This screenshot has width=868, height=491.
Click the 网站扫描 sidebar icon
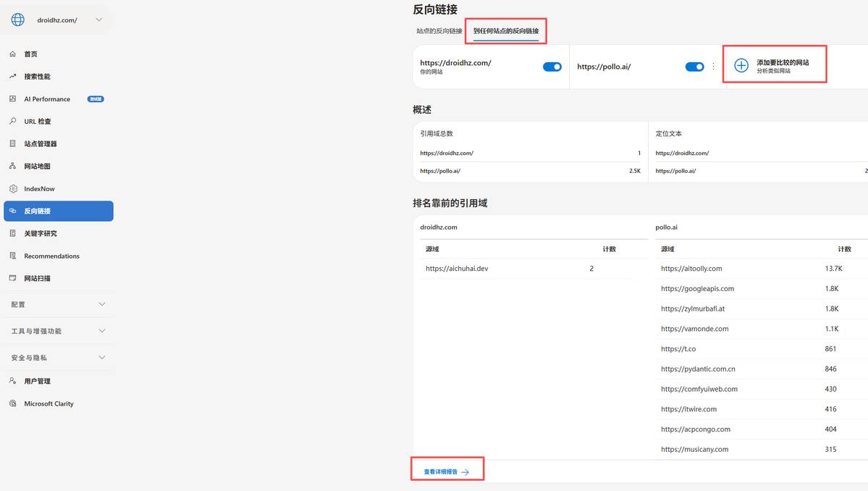point(13,278)
